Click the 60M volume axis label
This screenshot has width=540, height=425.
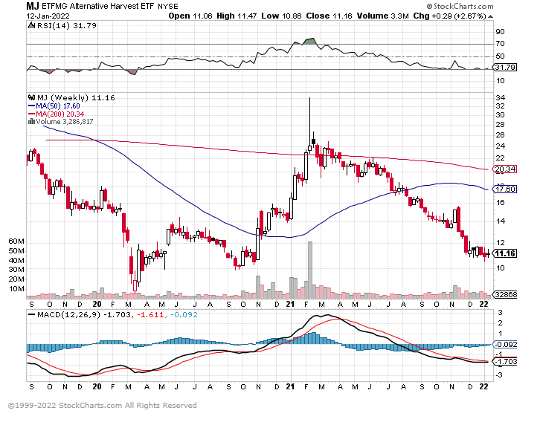(17, 242)
